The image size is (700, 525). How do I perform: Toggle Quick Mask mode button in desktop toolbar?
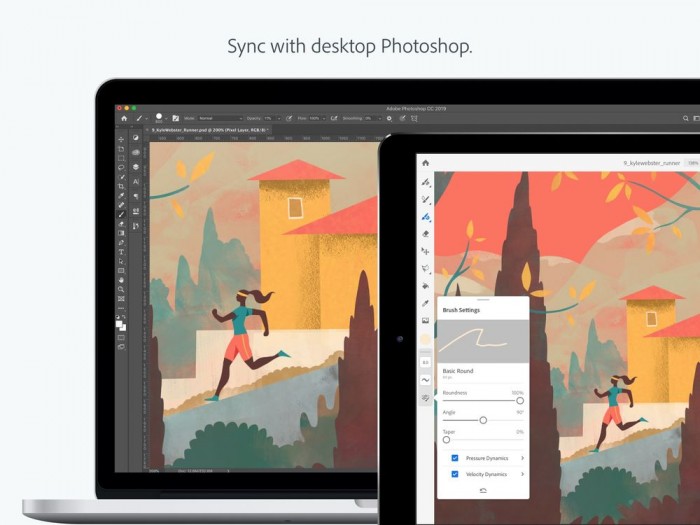point(121,338)
